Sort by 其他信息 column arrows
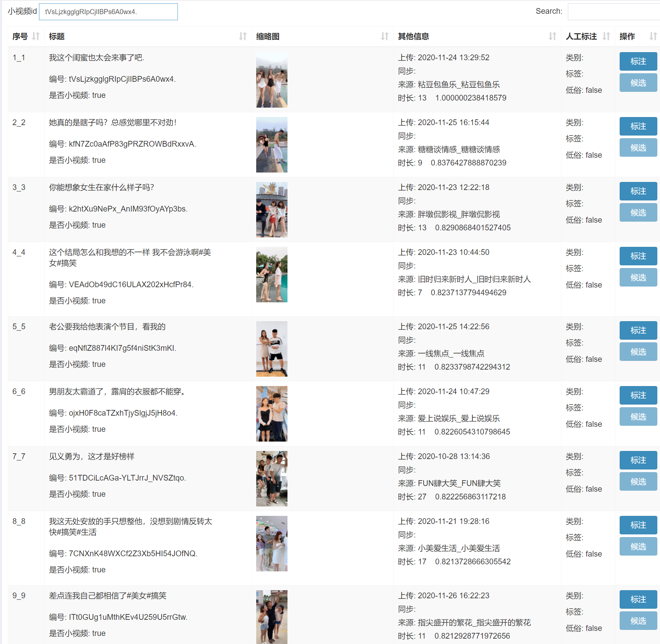The image size is (660, 644). (552, 36)
